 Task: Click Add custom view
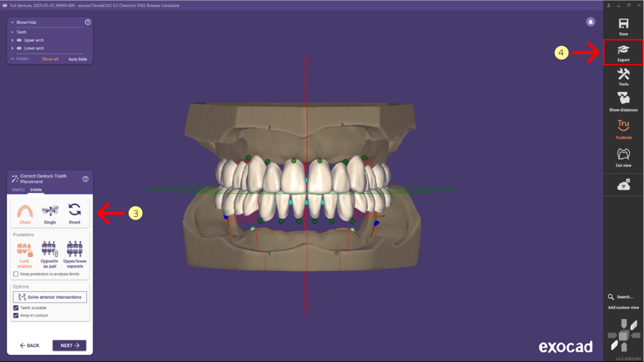click(623, 307)
